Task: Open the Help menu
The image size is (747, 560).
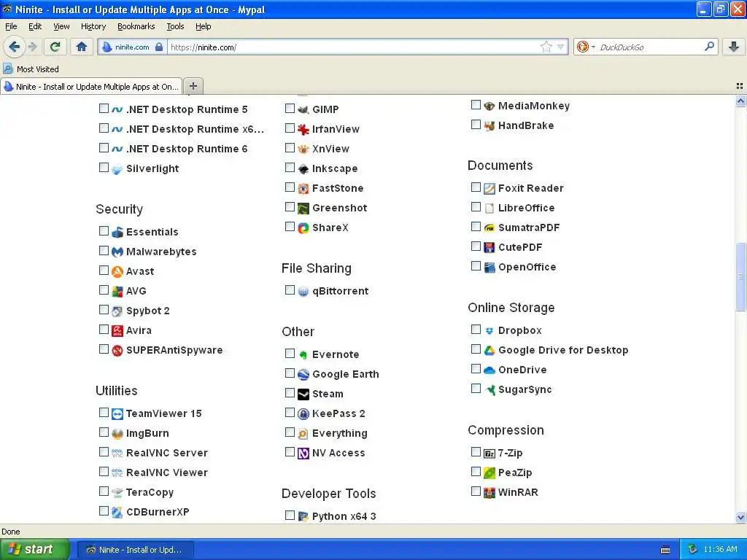Action: point(204,26)
